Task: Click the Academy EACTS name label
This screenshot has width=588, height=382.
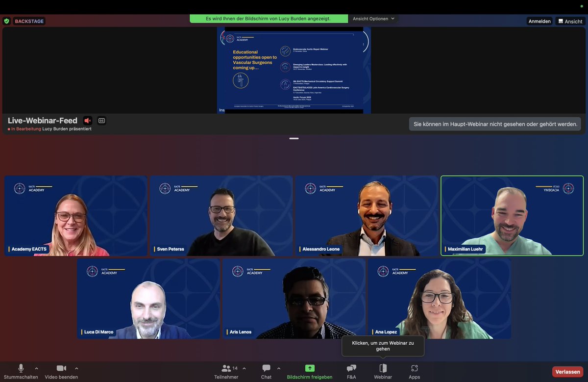Action: [29, 249]
